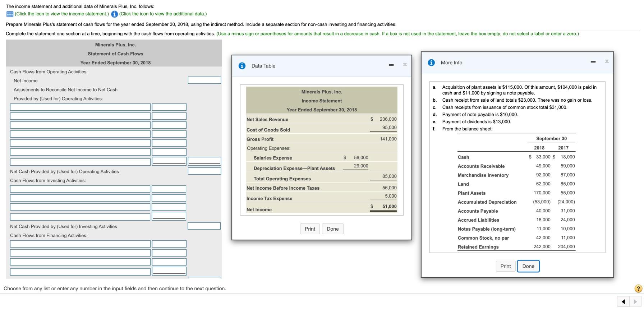Click Print in the More Info popup
Viewport: 644px width, 309px height.
505,266
